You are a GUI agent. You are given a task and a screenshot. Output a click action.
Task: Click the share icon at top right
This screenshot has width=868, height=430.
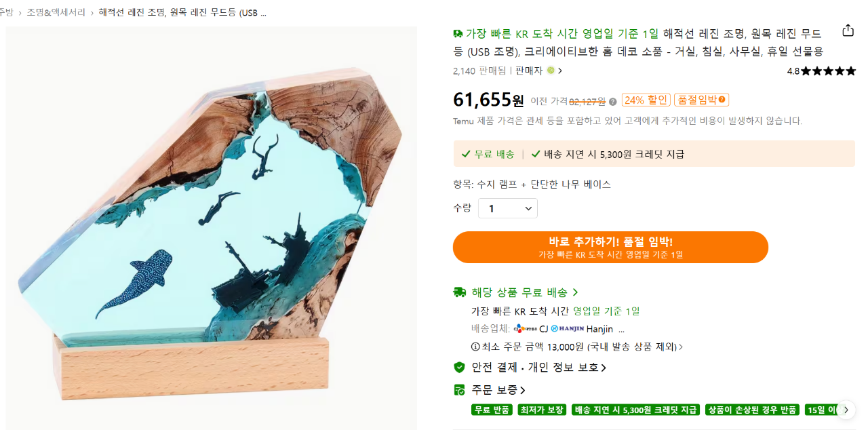click(848, 31)
